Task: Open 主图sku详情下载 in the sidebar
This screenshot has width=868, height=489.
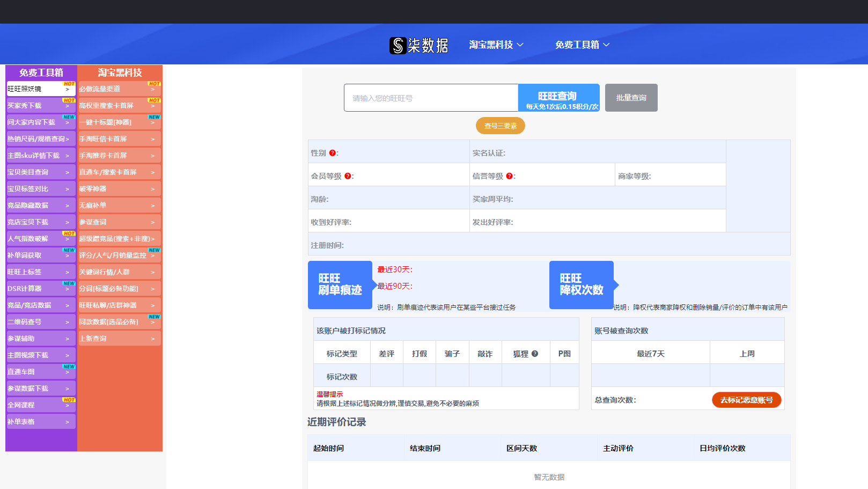Action: click(x=41, y=155)
